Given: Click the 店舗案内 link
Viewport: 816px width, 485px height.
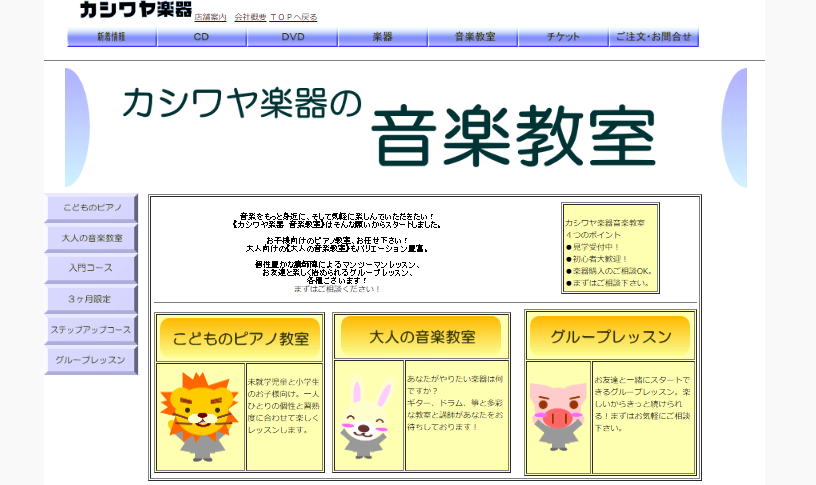Looking at the screenshot, I should pyautogui.click(x=210, y=18).
